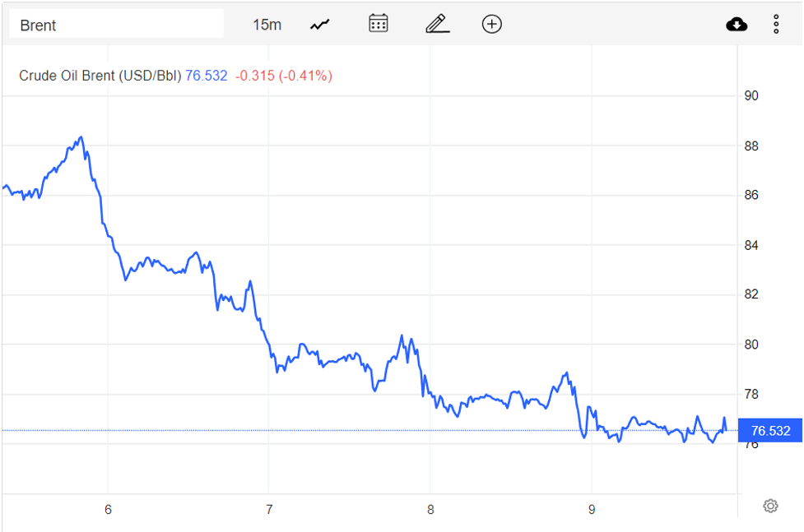Click the 76.532 current price tag
Viewport: 804px width, 532px height.
pyautogui.click(x=770, y=431)
